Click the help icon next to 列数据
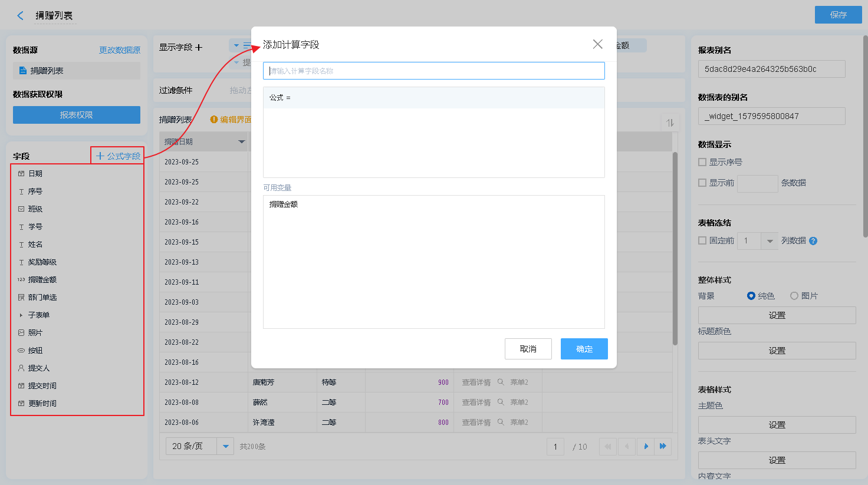 [x=813, y=241]
